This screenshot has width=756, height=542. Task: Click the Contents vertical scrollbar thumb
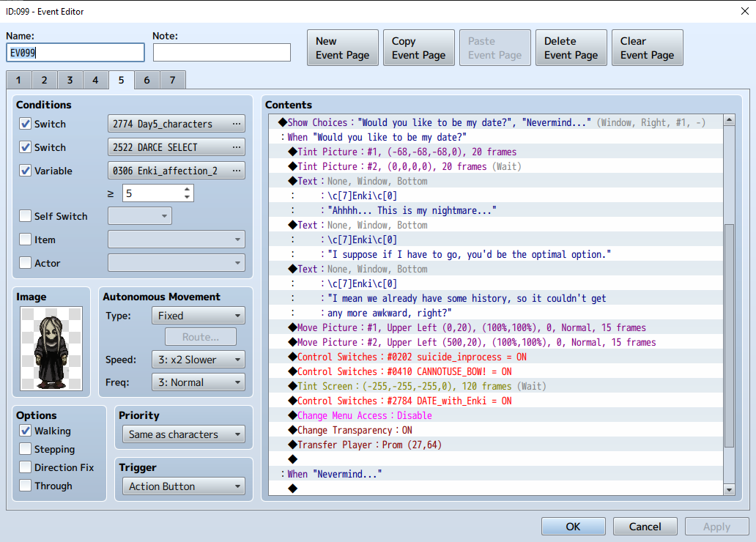[x=729, y=335]
